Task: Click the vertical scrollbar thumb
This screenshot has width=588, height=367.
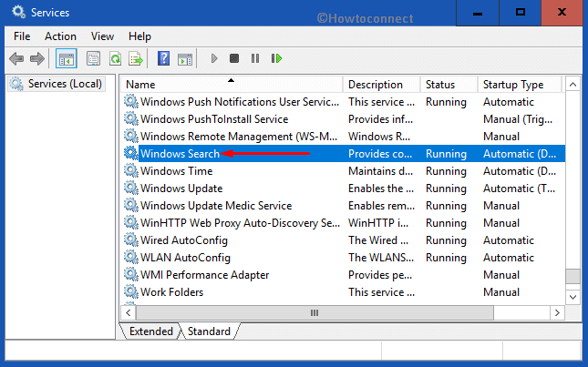Action: (573, 276)
